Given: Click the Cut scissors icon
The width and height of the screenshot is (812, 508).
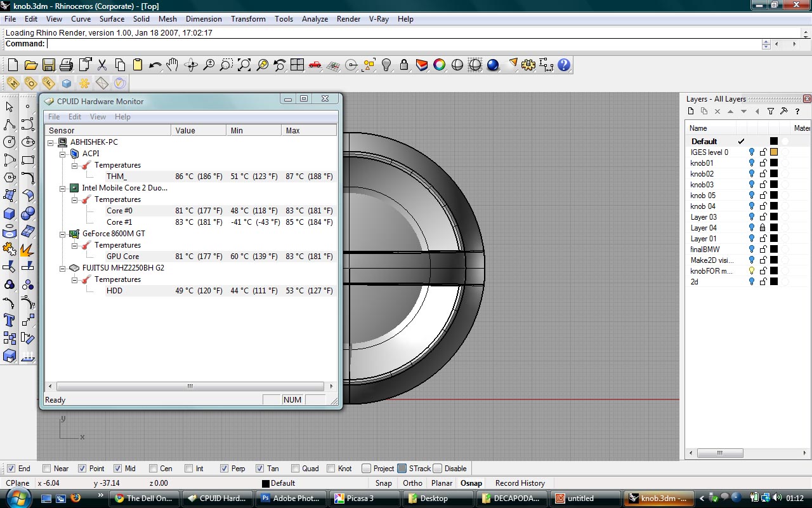Looking at the screenshot, I should pos(101,65).
